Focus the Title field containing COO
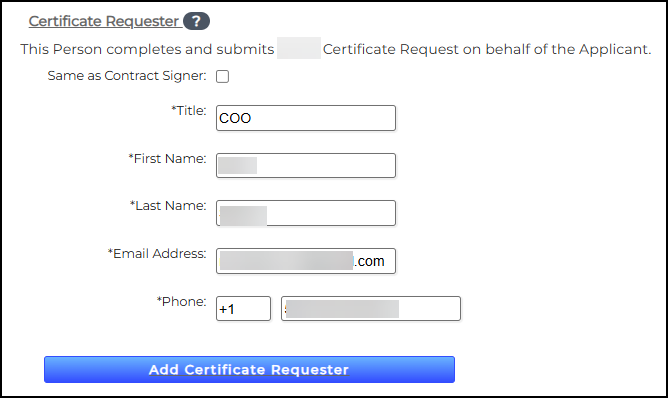 (306, 118)
